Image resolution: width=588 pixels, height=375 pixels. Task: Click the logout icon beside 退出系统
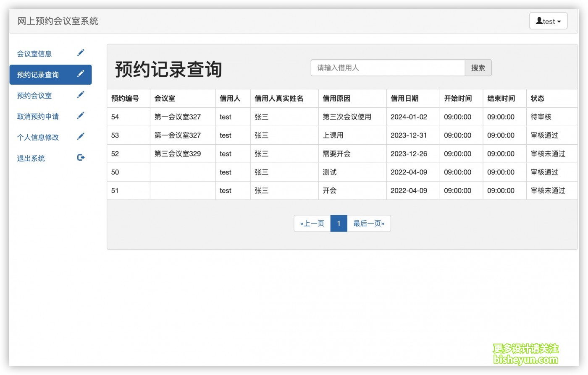pyautogui.click(x=81, y=158)
